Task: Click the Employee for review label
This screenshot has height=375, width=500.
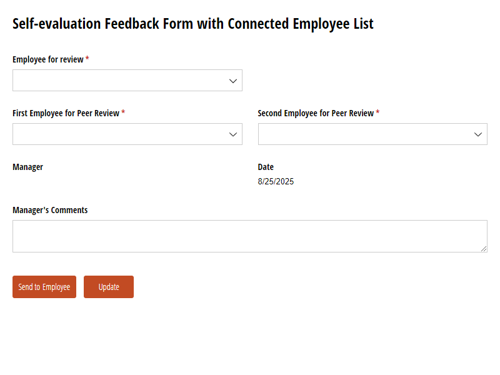Action: (x=48, y=60)
